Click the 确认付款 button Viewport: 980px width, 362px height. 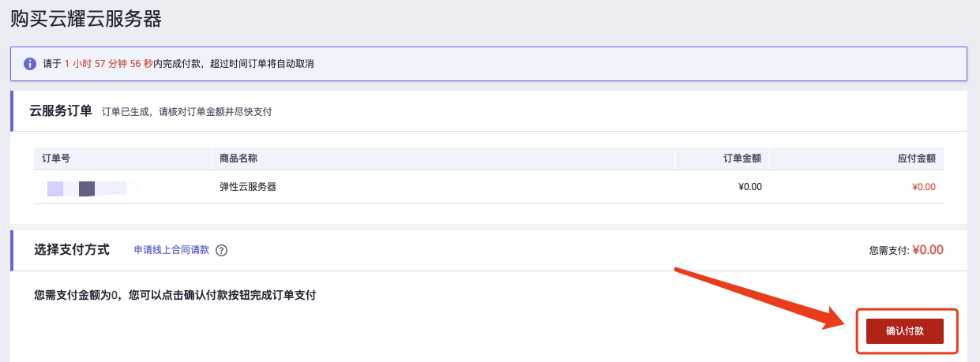pyautogui.click(x=905, y=331)
